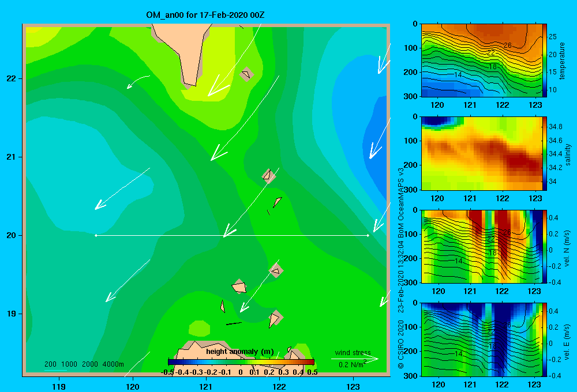Click the '200 1000 2000 4000m' depth legend

84,364
